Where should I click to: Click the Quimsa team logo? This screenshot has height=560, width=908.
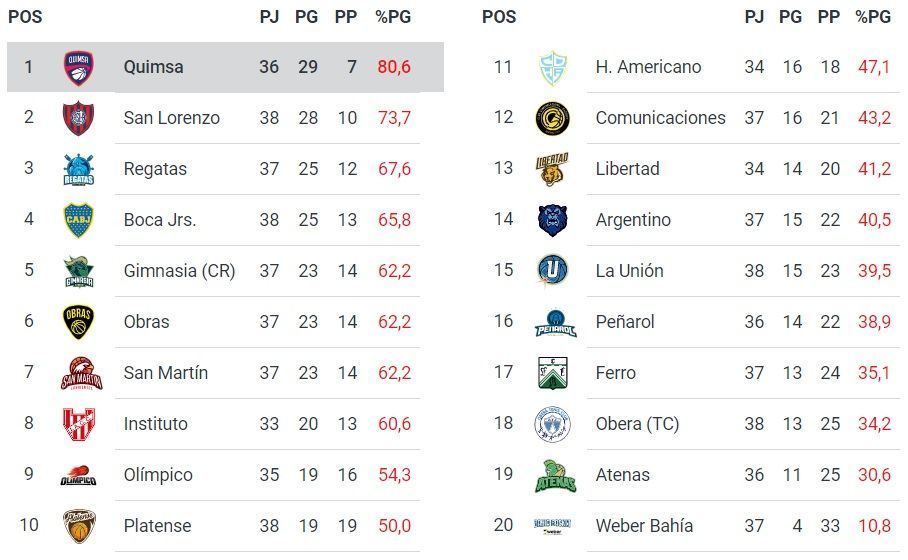coord(78,67)
